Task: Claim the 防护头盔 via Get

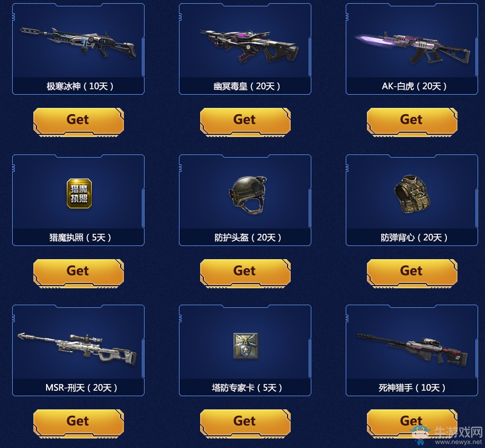Action: click(x=245, y=273)
